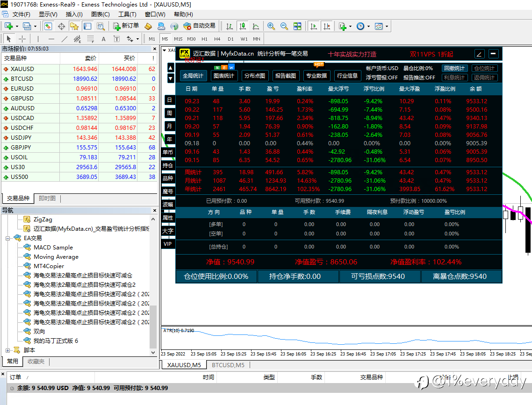
Task: Open Templates dropdown arrow
Action: (x=387, y=26)
